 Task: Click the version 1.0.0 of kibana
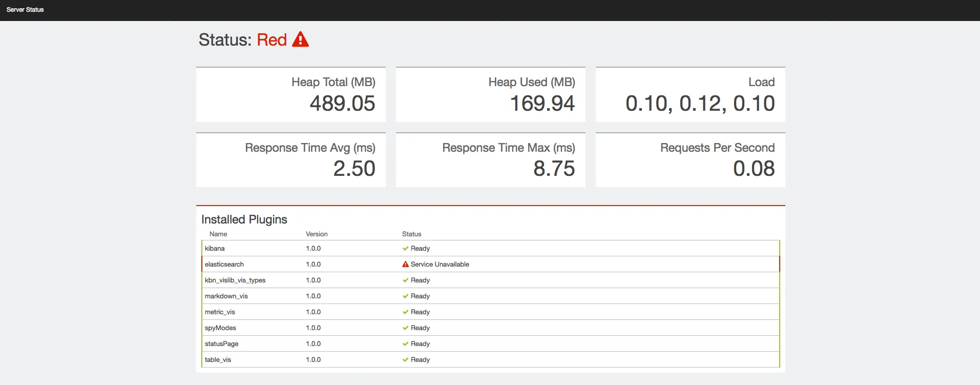(314, 249)
